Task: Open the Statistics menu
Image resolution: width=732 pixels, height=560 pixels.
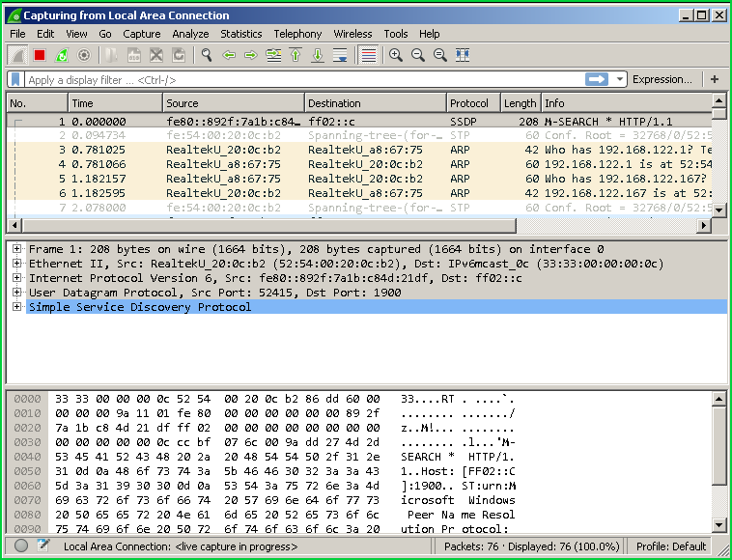Action: pyautogui.click(x=241, y=34)
